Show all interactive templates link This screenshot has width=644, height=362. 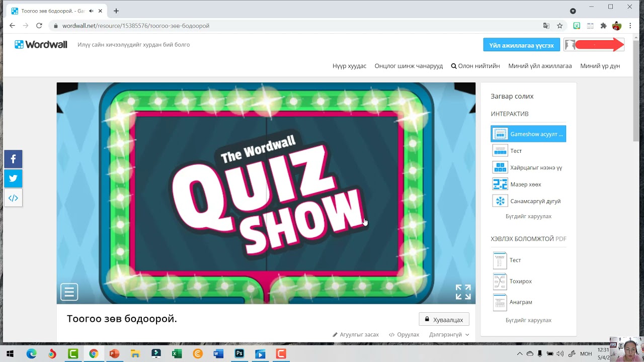click(x=528, y=216)
